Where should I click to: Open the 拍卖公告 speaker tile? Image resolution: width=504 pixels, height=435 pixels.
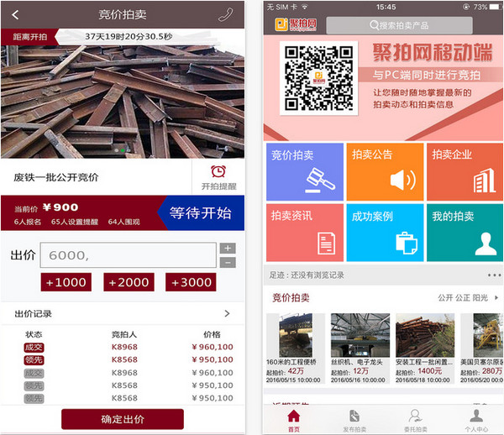(x=385, y=172)
